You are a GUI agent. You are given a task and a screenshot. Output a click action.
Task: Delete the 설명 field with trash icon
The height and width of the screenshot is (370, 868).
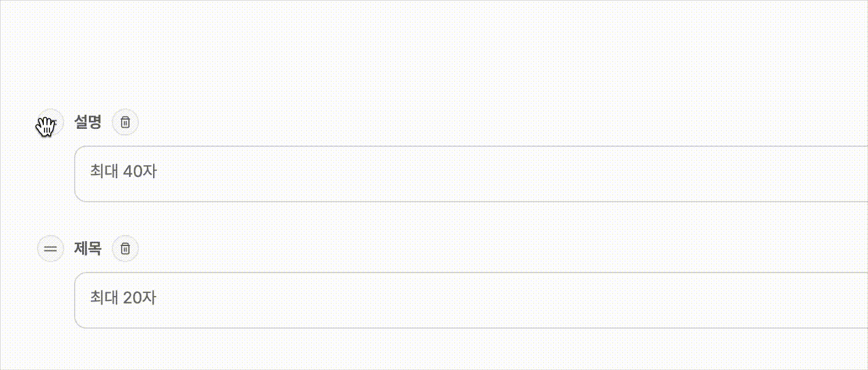point(125,122)
